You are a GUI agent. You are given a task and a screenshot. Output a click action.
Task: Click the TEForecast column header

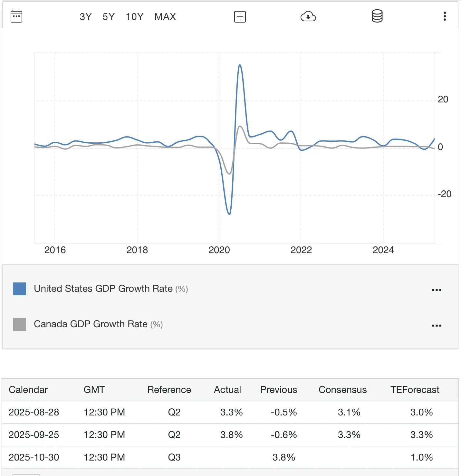pos(415,390)
